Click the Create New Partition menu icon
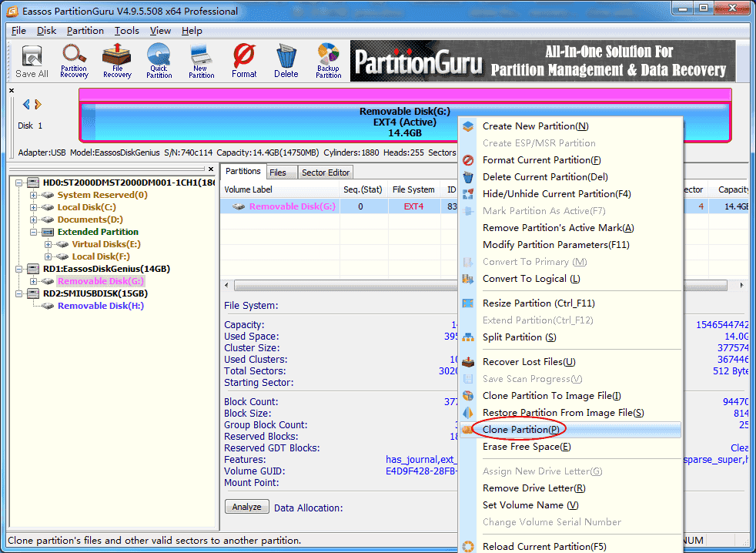This screenshot has height=553, width=756. coord(468,126)
